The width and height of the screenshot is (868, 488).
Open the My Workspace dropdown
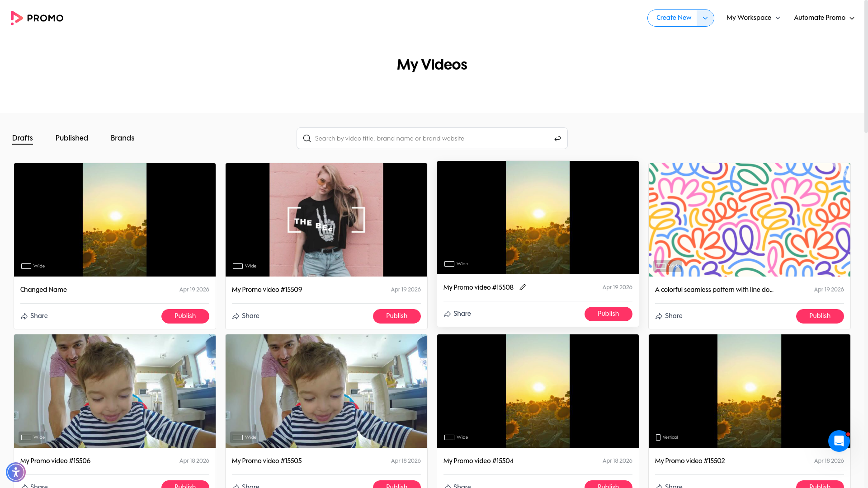pyautogui.click(x=753, y=18)
